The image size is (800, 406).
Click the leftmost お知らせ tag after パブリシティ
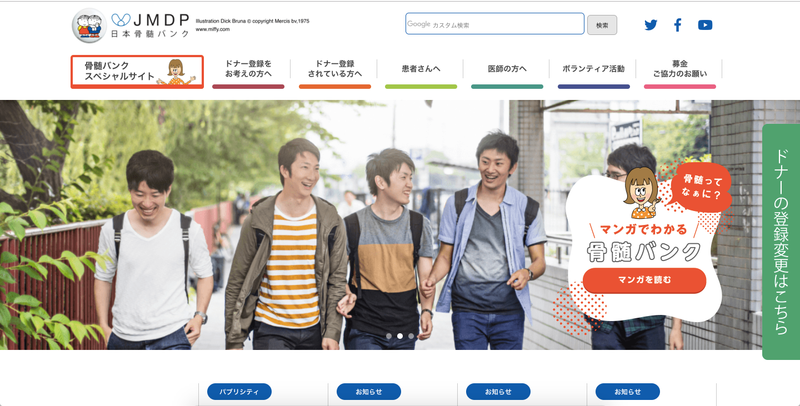(369, 392)
